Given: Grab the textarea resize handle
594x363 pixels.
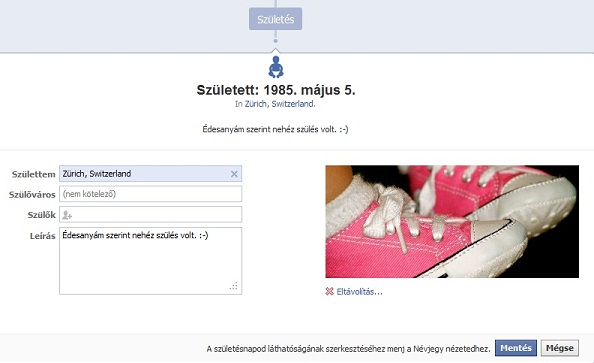Looking at the screenshot, I should point(234,286).
